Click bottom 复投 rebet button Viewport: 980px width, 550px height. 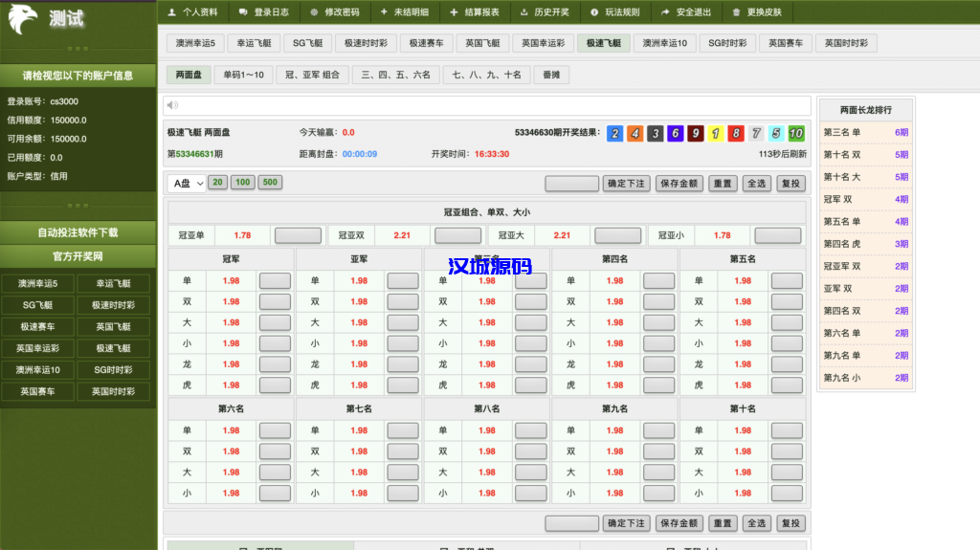791,523
